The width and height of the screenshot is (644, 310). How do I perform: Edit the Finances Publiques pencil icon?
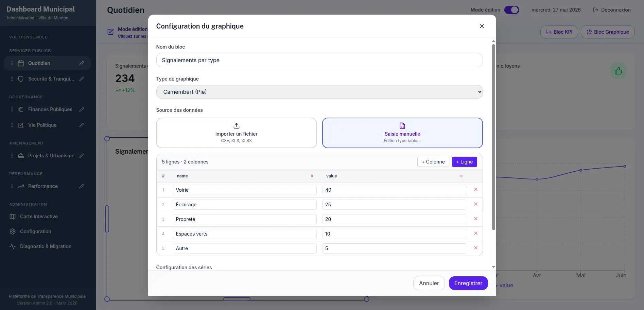click(x=82, y=109)
